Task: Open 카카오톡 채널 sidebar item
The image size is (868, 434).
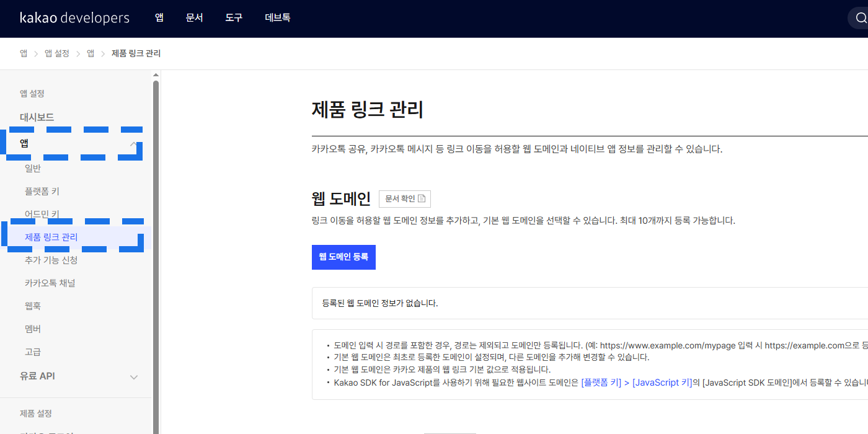Action: [50, 283]
